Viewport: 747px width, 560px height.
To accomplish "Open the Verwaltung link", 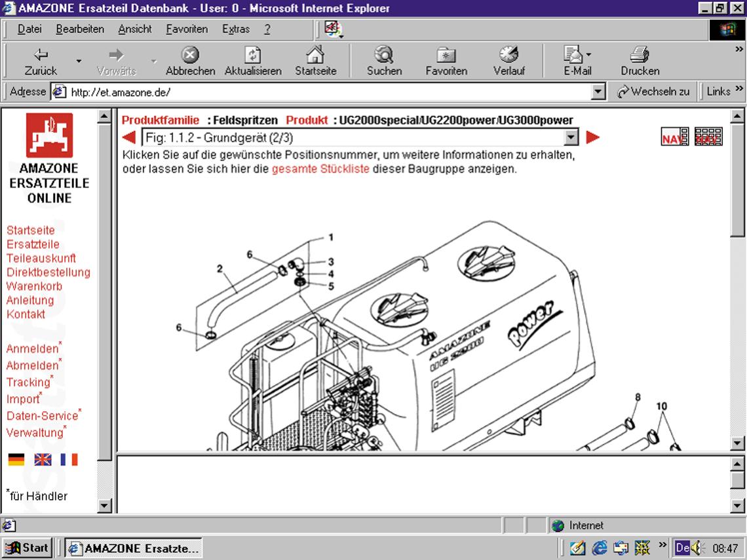I will 35,433.
